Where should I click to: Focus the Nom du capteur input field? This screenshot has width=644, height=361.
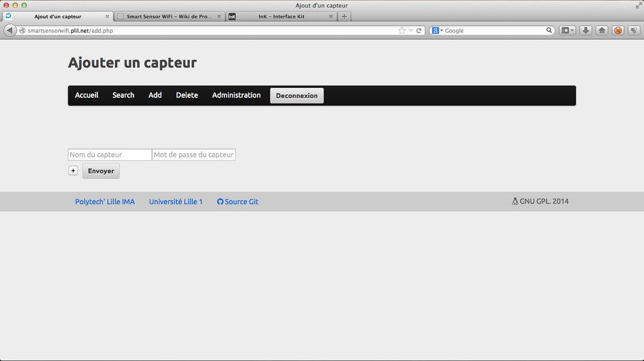[x=110, y=155]
